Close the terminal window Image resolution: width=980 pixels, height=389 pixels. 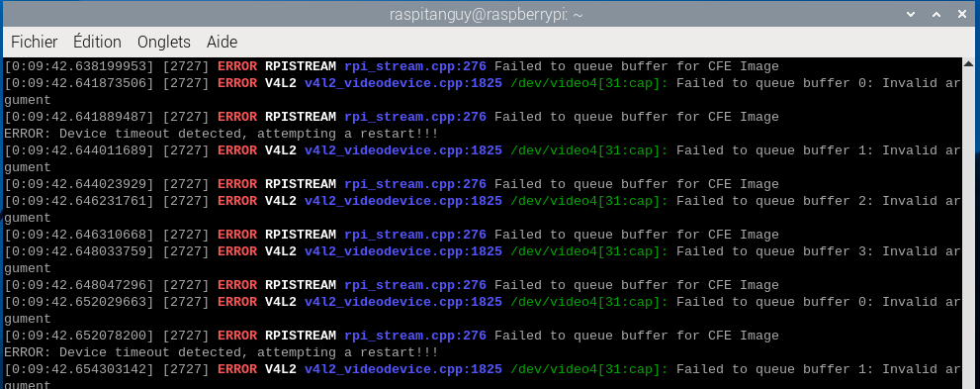[x=962, y=15]
